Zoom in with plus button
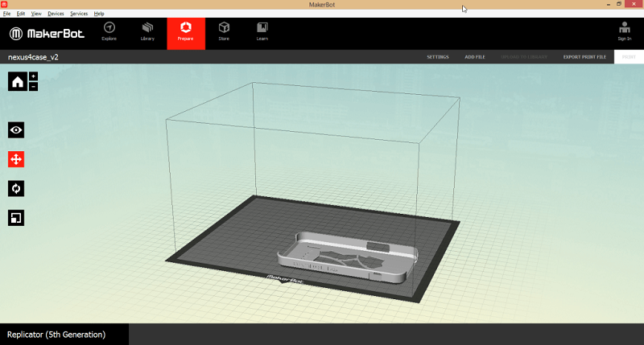The image size is (644, 345). pyautogui.click(x=33, y=76)
